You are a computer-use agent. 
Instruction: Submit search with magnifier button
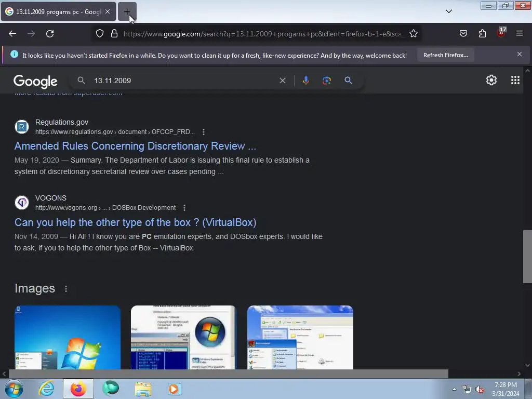(348, 81)
